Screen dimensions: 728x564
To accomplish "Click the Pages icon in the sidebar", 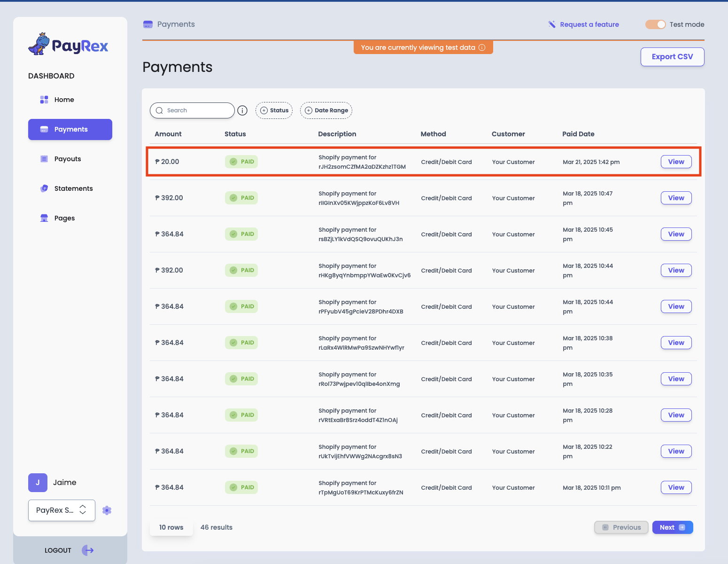I will coord(44,218).
